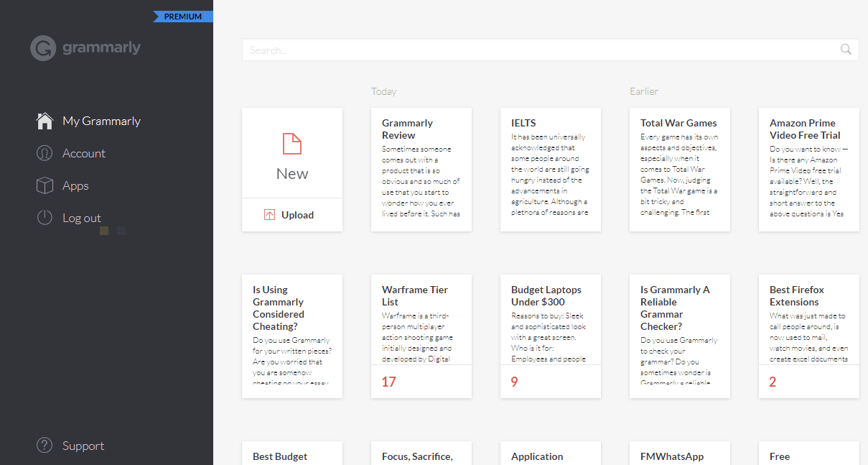The image size is (868, 465).
Task: Click the Grammarly wordmark text
Action: 101,48
